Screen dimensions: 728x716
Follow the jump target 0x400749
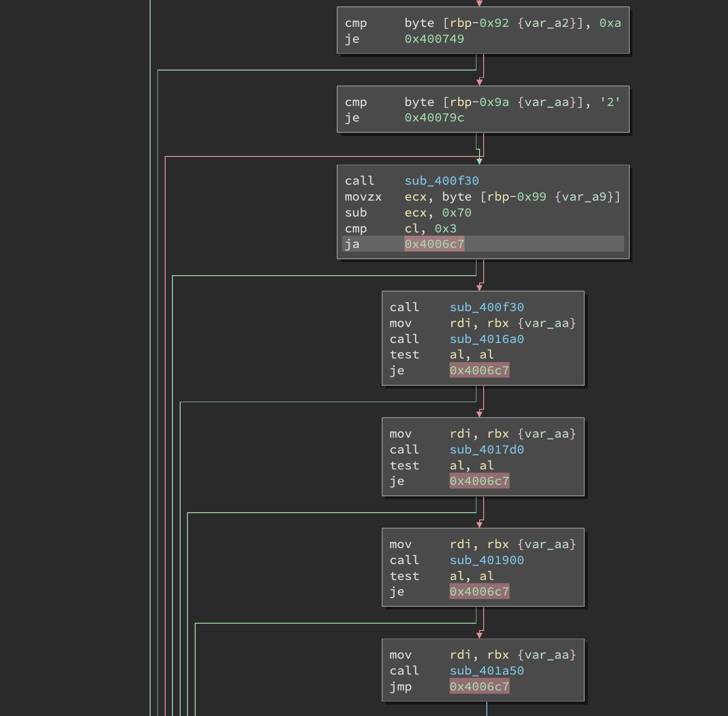434,39
